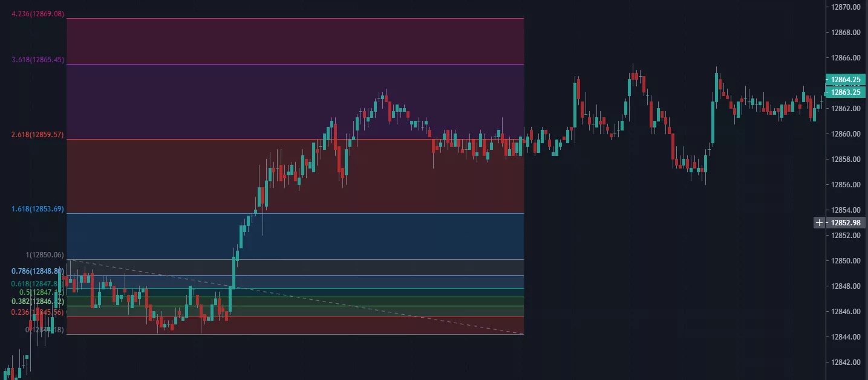Select the 3.618(12865.45) Fibonacci level label

click(x=38, y=60)
